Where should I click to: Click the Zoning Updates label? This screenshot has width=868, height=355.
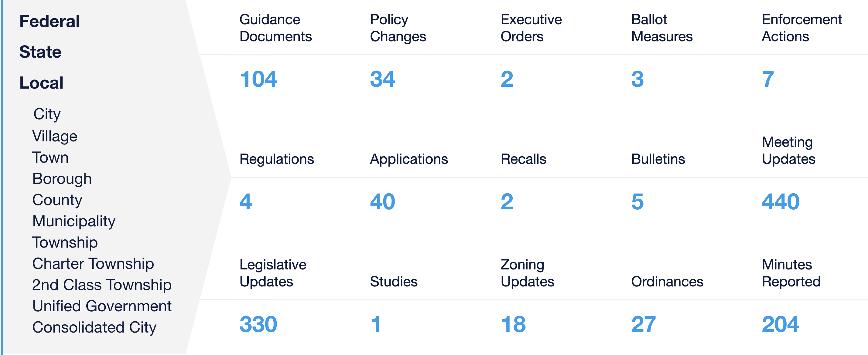527,273
